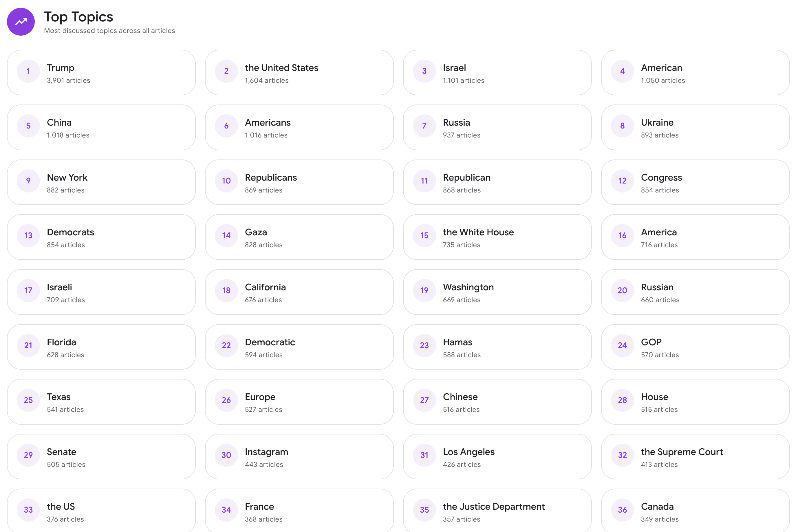Click the rank 7 badge beside Russia

tap(424, 126)
